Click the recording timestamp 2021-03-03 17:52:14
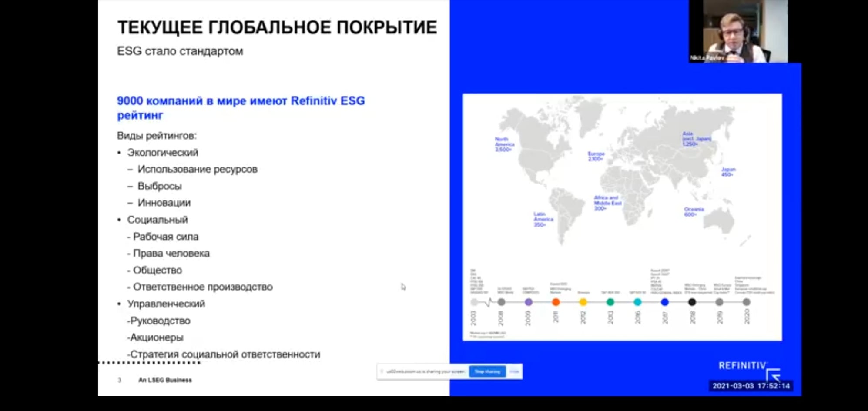This screenshot has height=411, width=868. [x=751, y=386]
